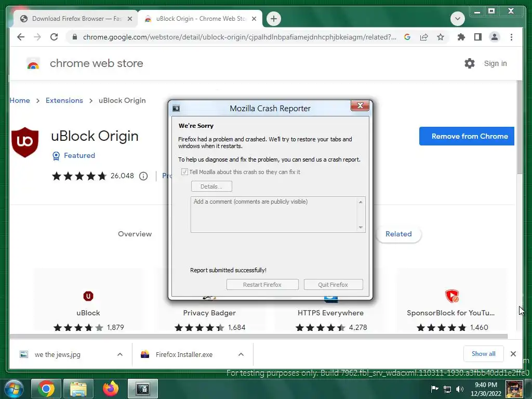Image resolution: width=532 pixels, height=399 pixels.
Task: Expand options for Firefox Installer.exe download
Action: pos(241,354)
